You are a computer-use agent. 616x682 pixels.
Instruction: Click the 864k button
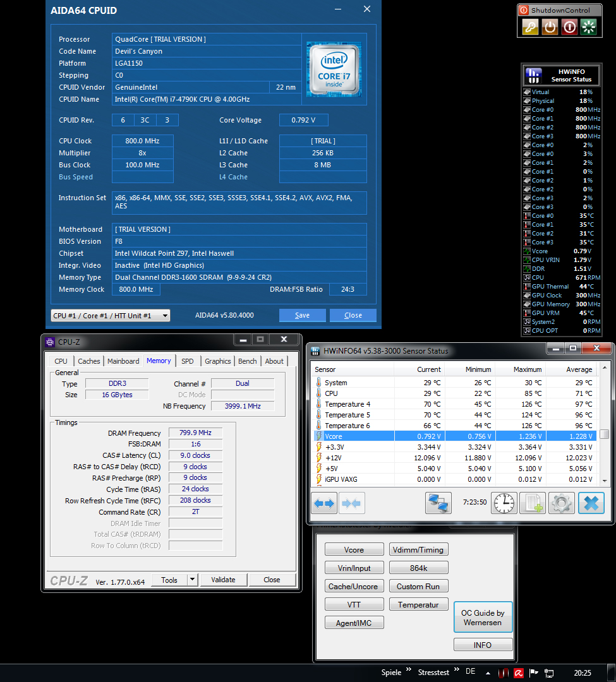point(418,568)
